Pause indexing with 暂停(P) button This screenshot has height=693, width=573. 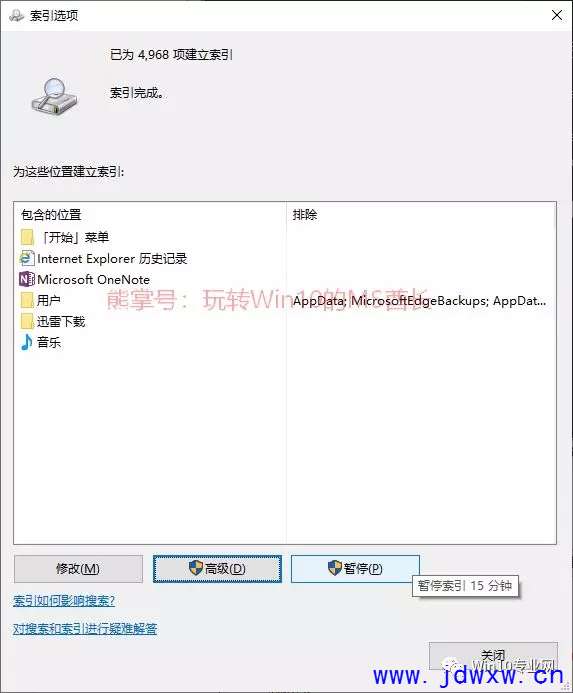pos(355,569)
